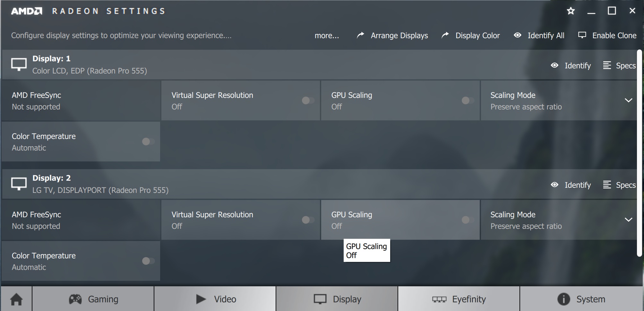Click the Identify All eye icon
This screenshot has height=311, width=644.
pos(517,35)
